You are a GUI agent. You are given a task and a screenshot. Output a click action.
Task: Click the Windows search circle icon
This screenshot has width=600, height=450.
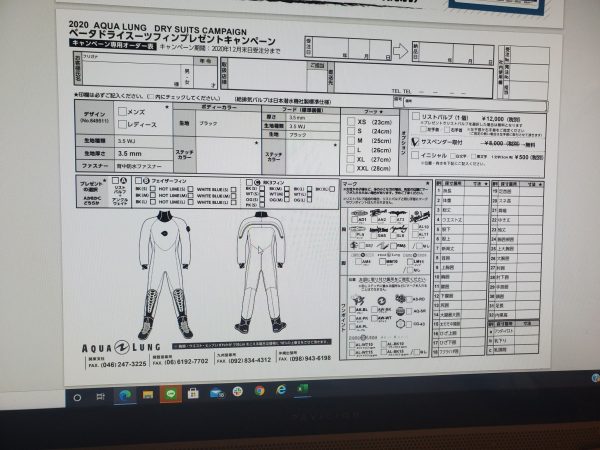pos(77,396)
